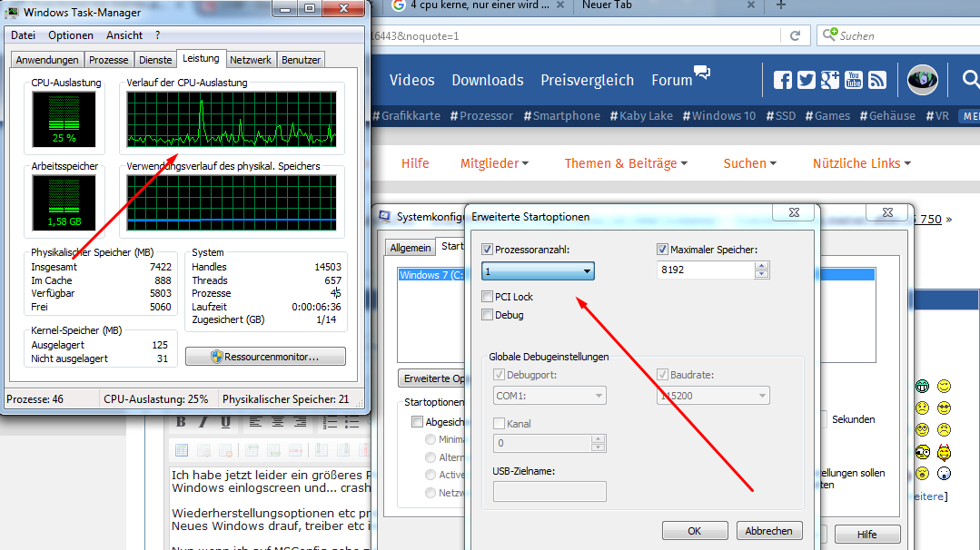The width and height of the screenshot is (980, 550).
Task: Reload the page with the refresh icon
Action: (x=795, y=35)
